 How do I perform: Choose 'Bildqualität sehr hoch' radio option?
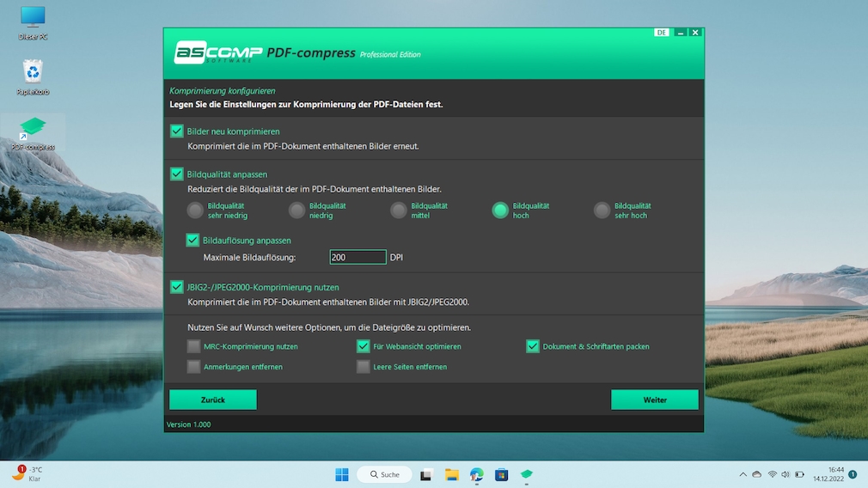(x=602, y=210)
